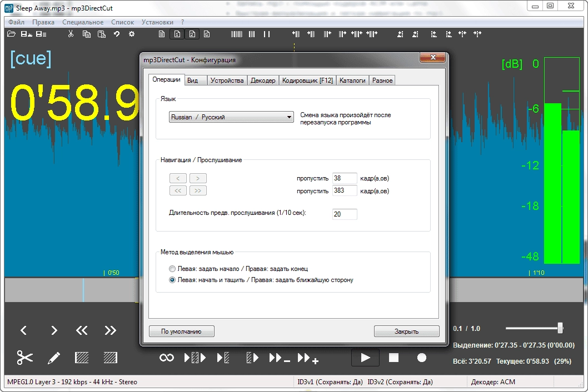Click 'Декодер: ACM' in status bar
The height and width of the screenshot is (392, 588).
(493, 382)
